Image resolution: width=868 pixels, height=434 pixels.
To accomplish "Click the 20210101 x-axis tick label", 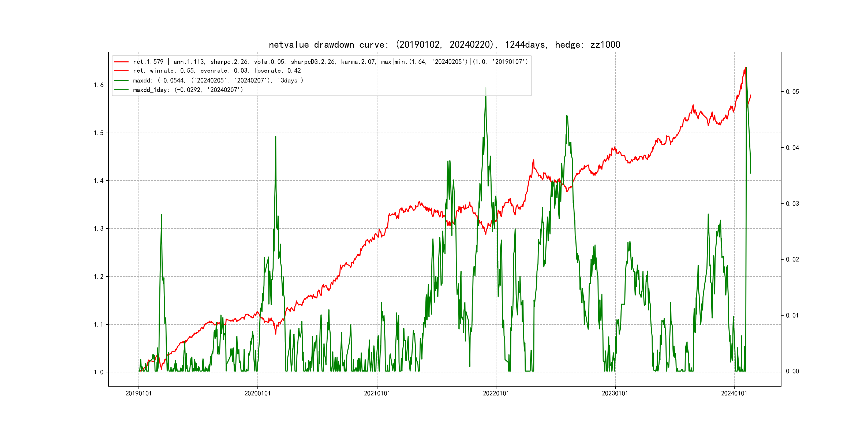I will pos(377,393).
